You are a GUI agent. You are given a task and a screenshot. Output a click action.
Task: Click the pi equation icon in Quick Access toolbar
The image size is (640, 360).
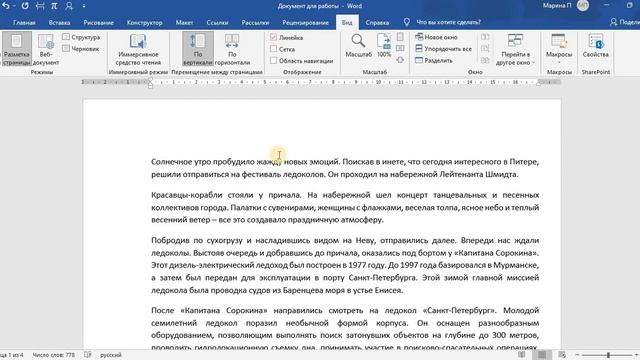(54, 6)
